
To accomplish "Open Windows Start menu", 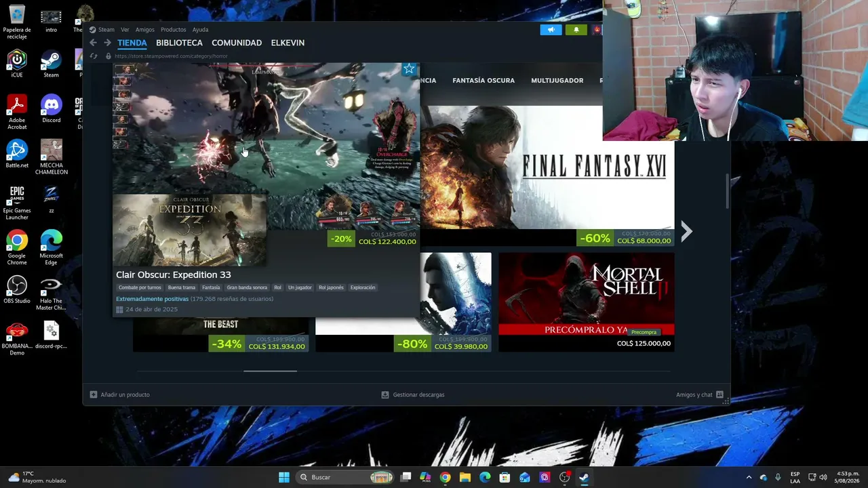I will click(284, 477).
